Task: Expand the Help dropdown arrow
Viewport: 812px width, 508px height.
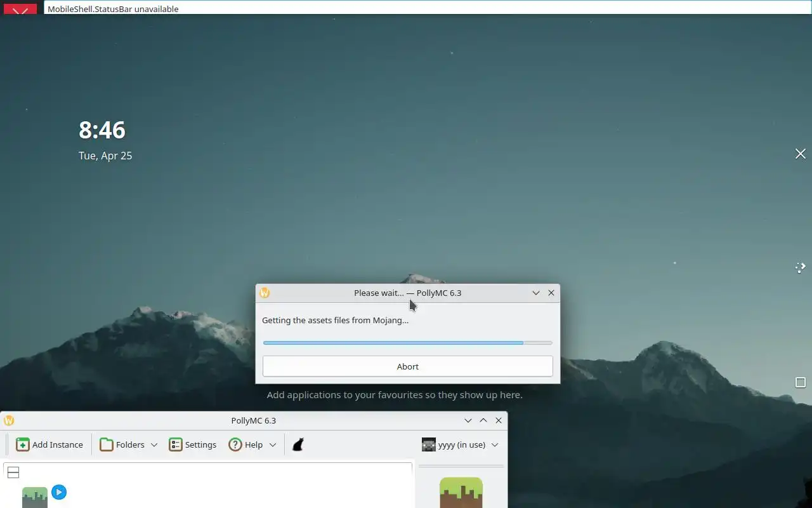Action: (x=273, y=445)
